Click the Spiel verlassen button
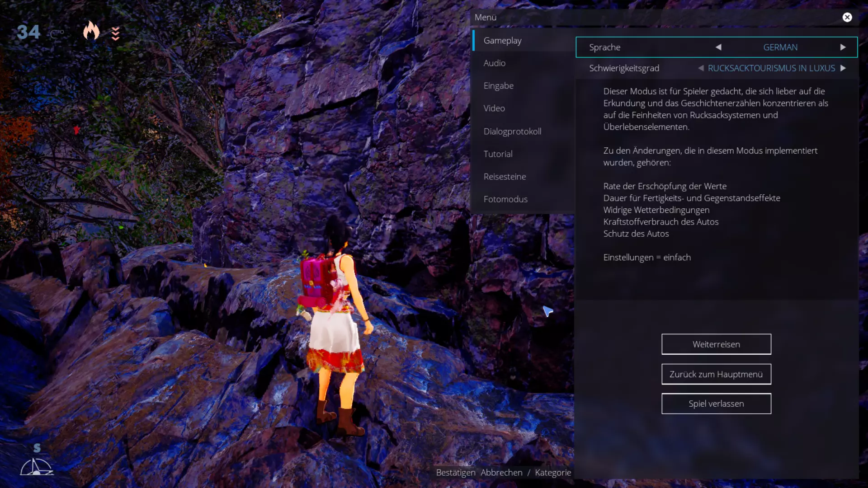This screenshot has height=488, width=868. [716, 404]
